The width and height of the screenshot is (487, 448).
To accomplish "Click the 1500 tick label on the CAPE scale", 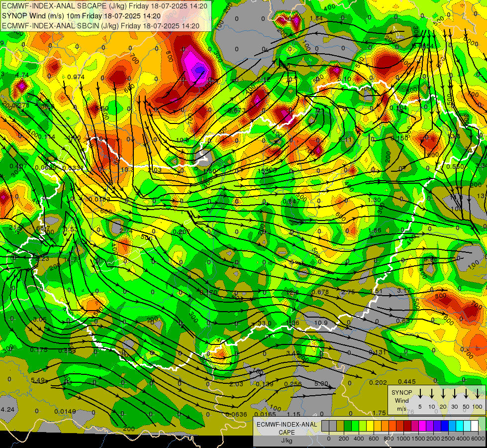I will pyautogui.click(x=418, y=439).
